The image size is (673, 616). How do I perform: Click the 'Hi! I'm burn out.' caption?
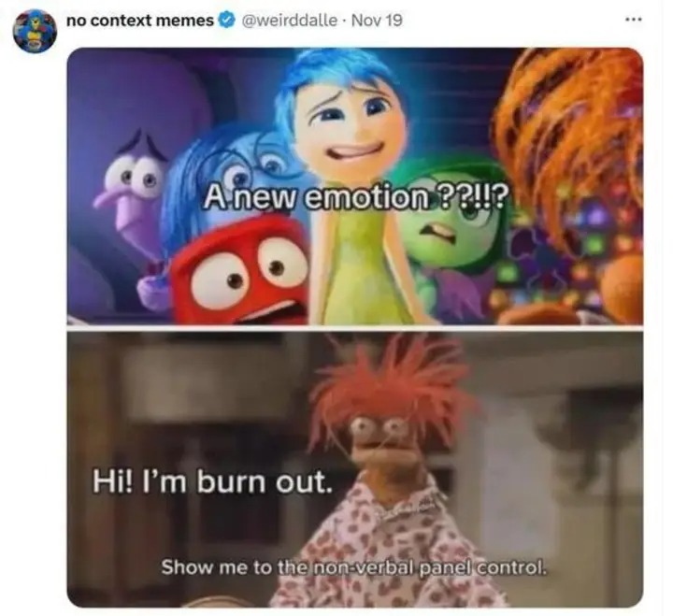[212, 481]
